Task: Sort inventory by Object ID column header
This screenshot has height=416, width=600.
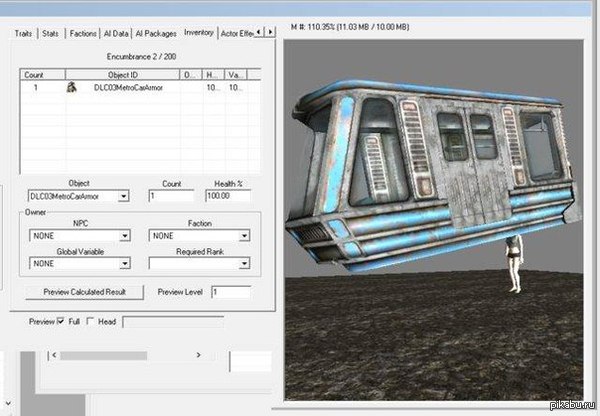Action: [122, 75]
